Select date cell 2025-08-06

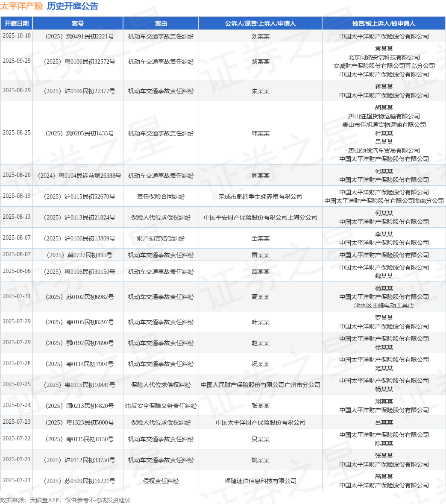coord(17,271)
